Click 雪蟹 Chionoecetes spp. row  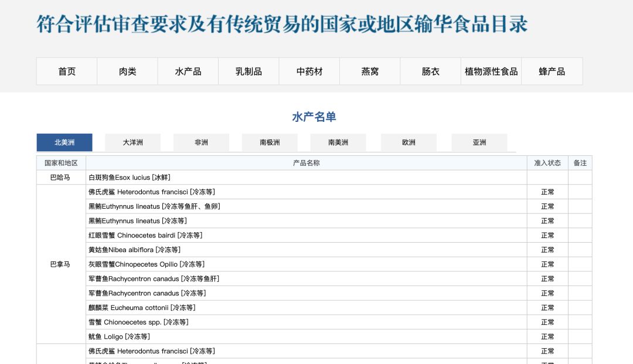(307, 322)
